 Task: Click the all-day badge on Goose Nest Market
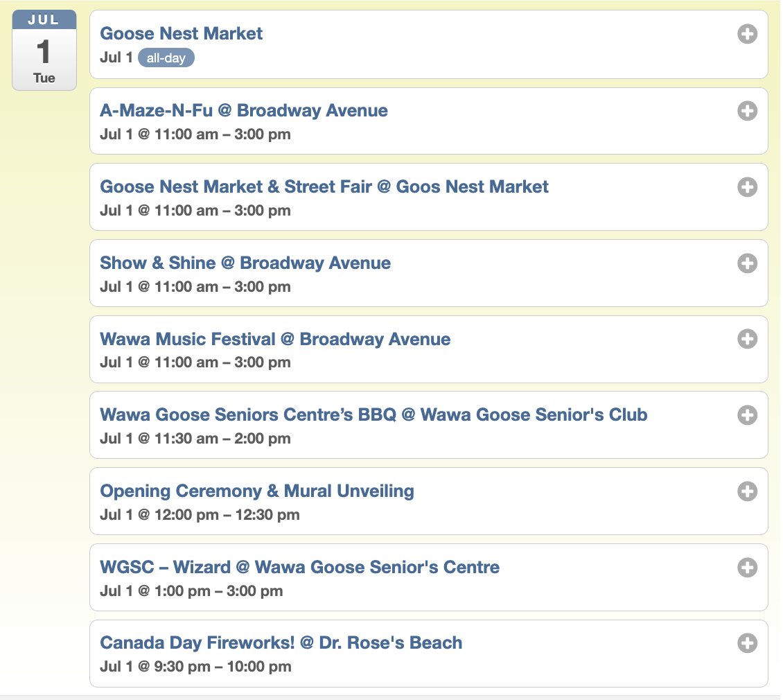pyautogui.click(x=166, y=58)
